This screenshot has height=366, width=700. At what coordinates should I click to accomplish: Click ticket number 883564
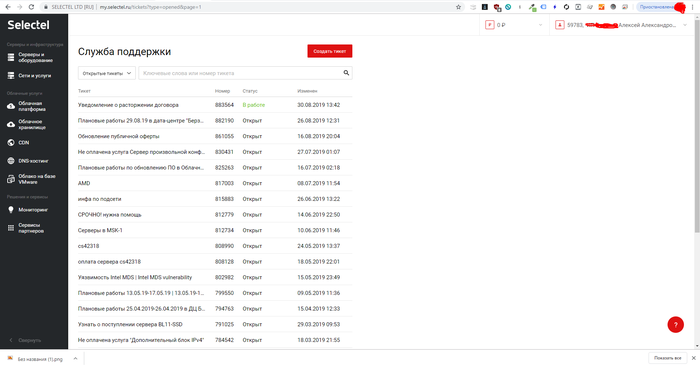[x=224, y=105]
